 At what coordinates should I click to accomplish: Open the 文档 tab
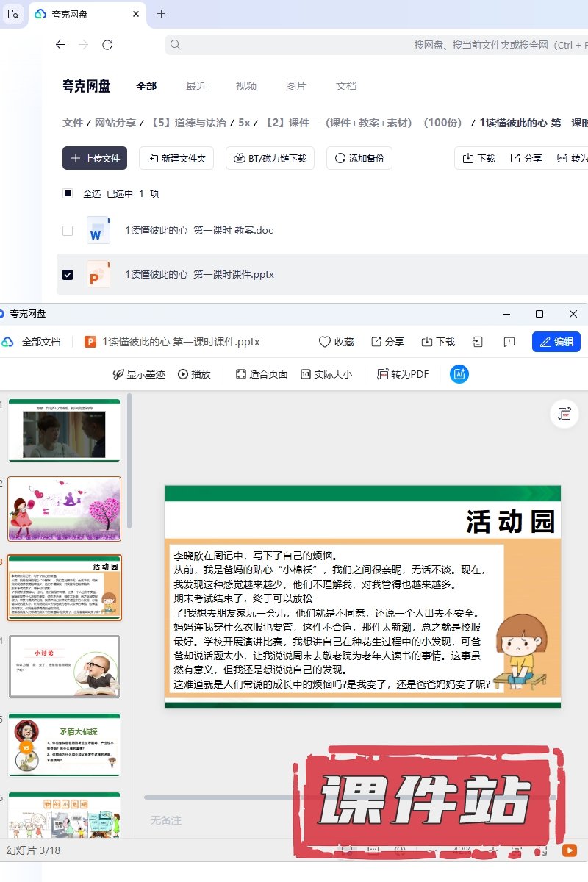(346, 86)
